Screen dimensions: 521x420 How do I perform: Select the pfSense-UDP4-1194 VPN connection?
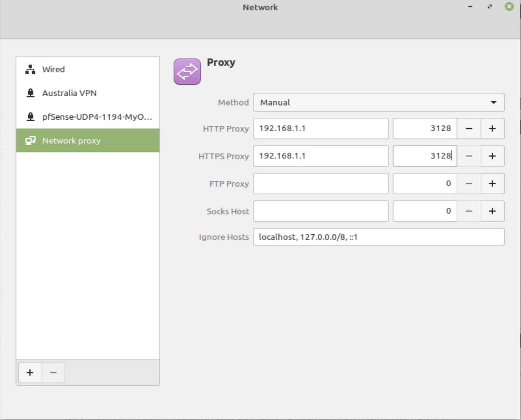click(x=98, y=117)
